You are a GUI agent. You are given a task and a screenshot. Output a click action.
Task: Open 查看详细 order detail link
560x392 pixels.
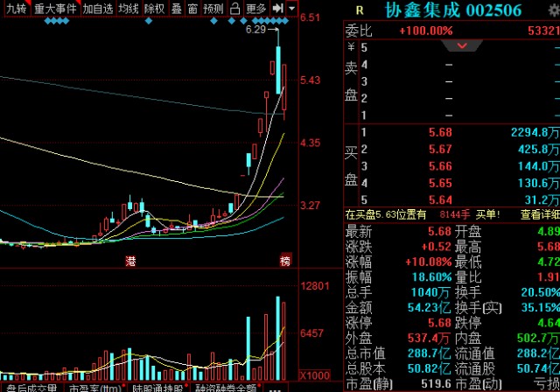point(540,214)
